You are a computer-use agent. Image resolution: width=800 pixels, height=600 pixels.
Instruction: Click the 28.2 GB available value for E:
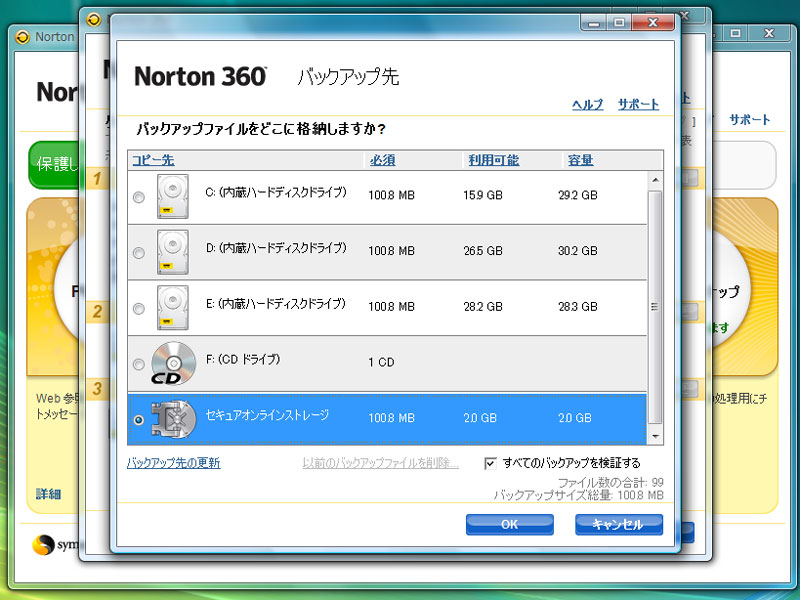pos(483,307)
